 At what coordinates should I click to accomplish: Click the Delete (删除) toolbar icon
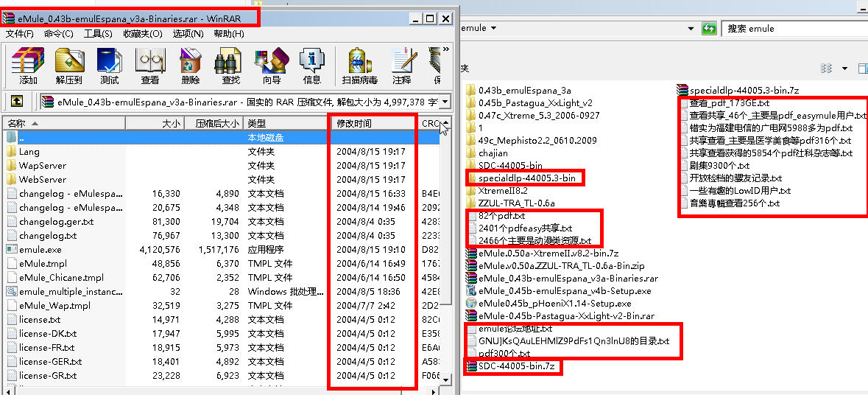pos(191,66)
